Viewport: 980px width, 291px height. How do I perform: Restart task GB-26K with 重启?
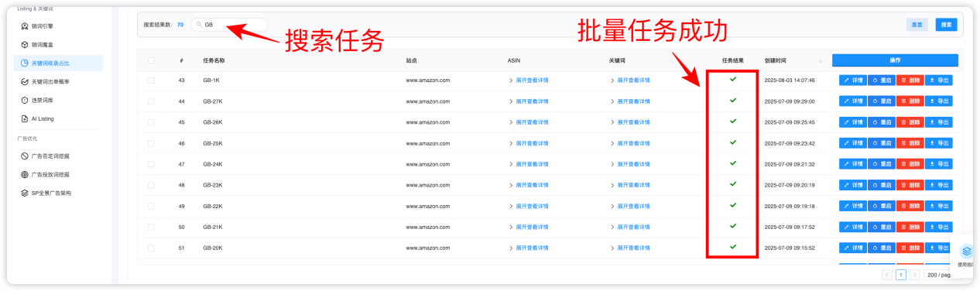(x=882, y=122)
